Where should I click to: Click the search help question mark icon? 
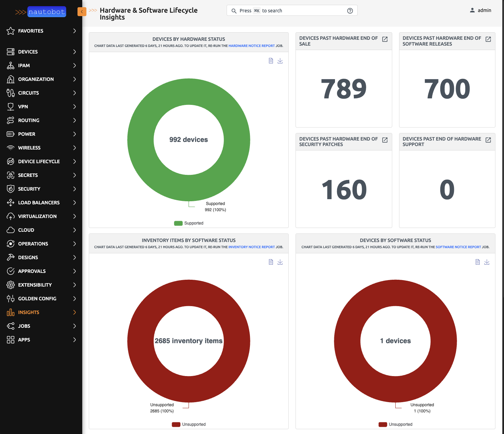pyautogui.click(x=350, y=11)
